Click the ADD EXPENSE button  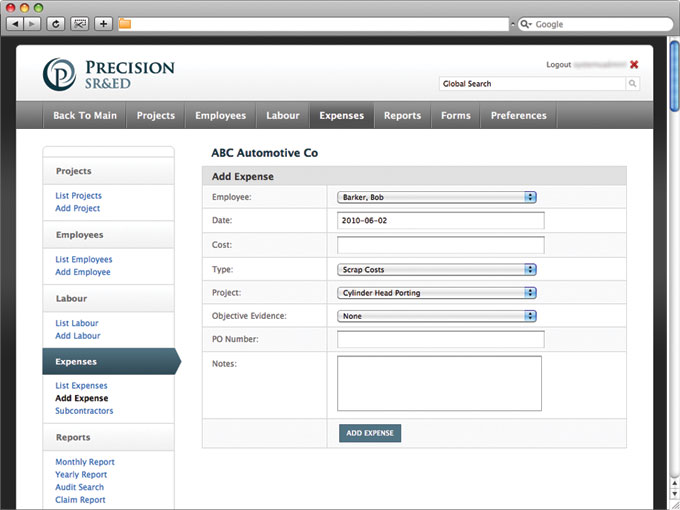370,433
